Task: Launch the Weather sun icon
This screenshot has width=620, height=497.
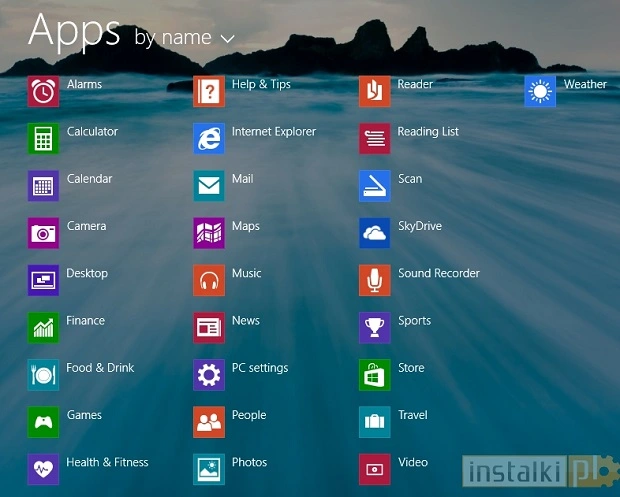Action: point(540,91)
